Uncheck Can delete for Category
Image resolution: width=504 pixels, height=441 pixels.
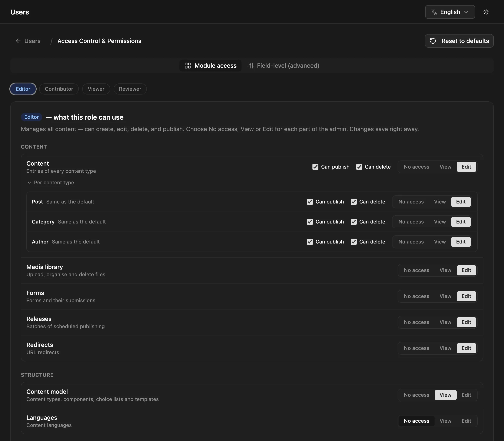353,222
